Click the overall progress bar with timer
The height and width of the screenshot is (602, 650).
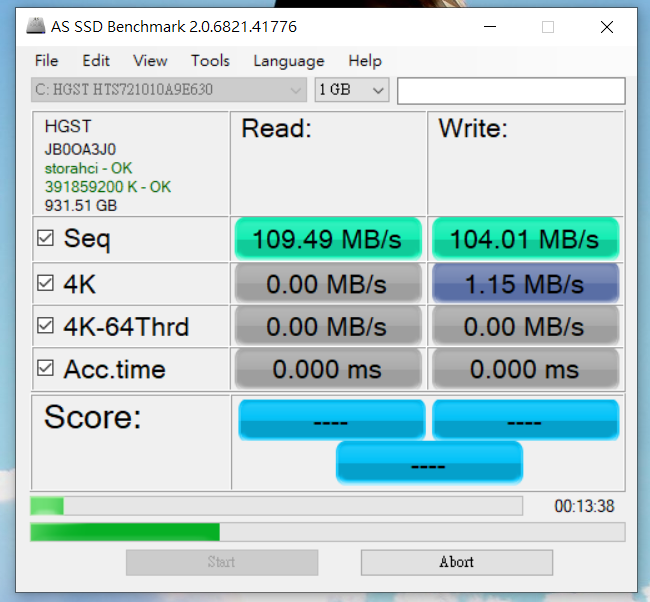(x=276, y=506)
